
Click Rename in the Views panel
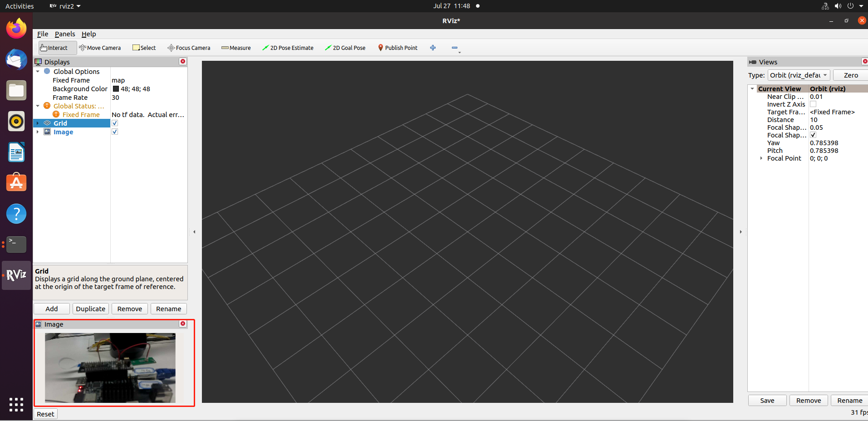pyautogui.click(x=849, y=401)
